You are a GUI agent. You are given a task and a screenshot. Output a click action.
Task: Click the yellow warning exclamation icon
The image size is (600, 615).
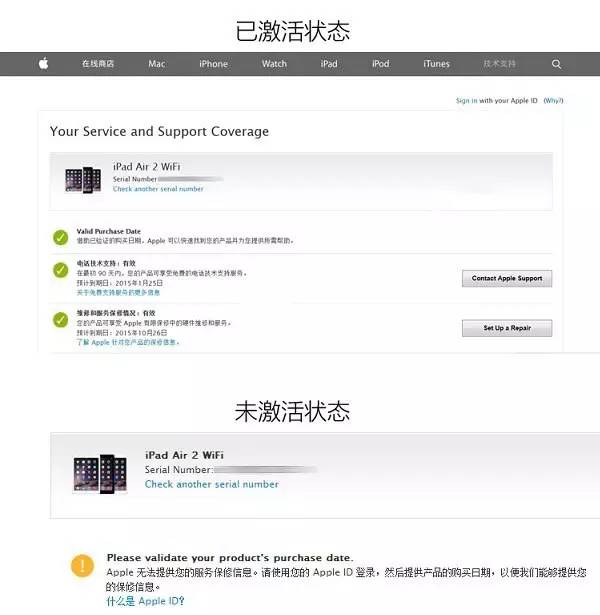82,566
